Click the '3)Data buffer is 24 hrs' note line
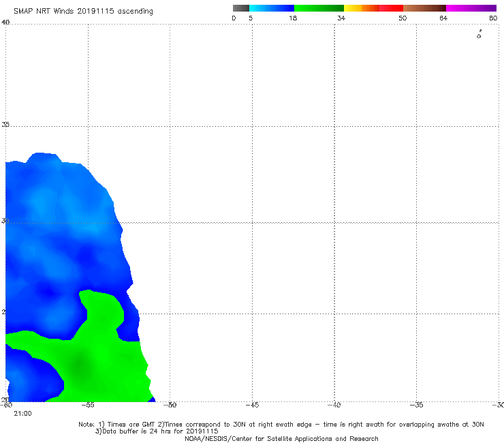Viewport: 504px width, 443px height. coord(157,431)
